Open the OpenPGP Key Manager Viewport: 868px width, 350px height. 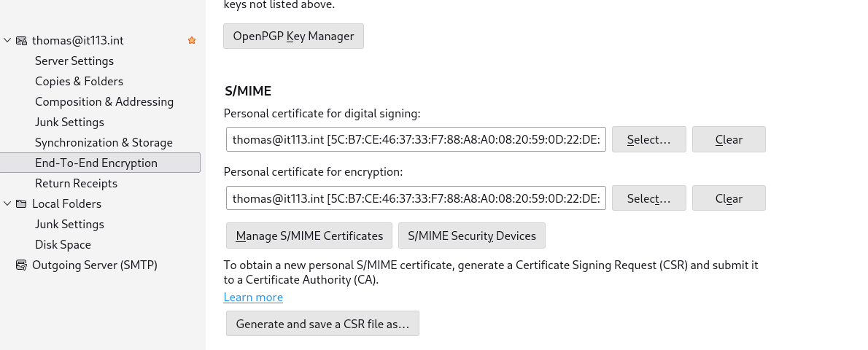click(x=293, y=36)
